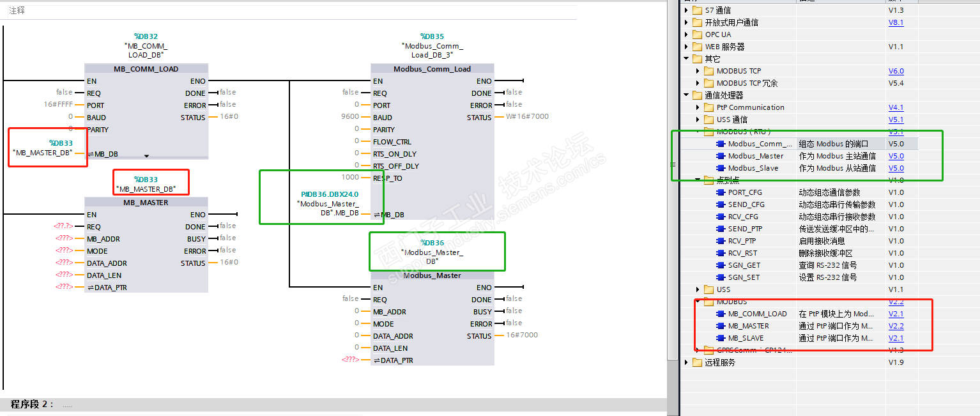Click the Modbus_Slave instruction icon
This screenshot has width=980, height=416.
point(721,168)
